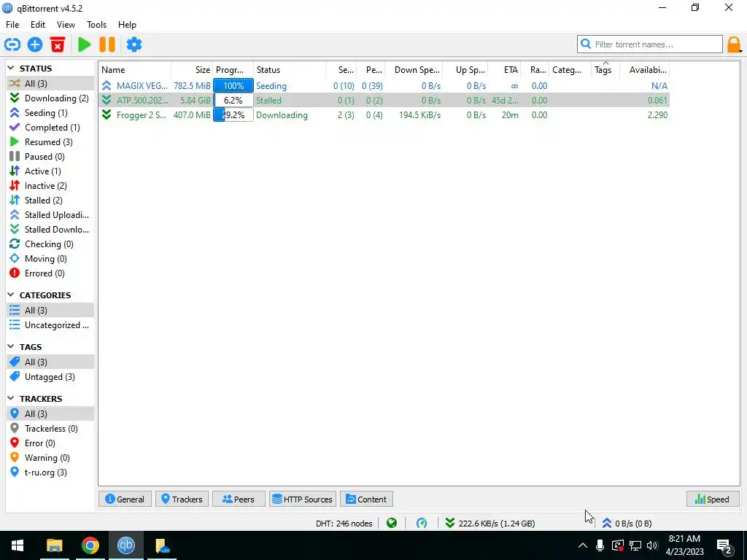Open Options via the blue gear icon

134,44
